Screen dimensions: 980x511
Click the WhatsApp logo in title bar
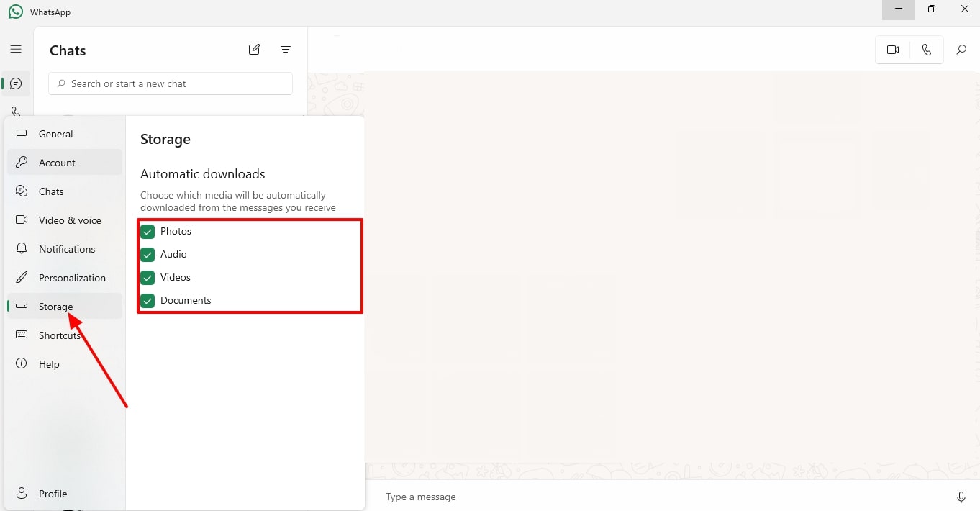tap(16, 12)
